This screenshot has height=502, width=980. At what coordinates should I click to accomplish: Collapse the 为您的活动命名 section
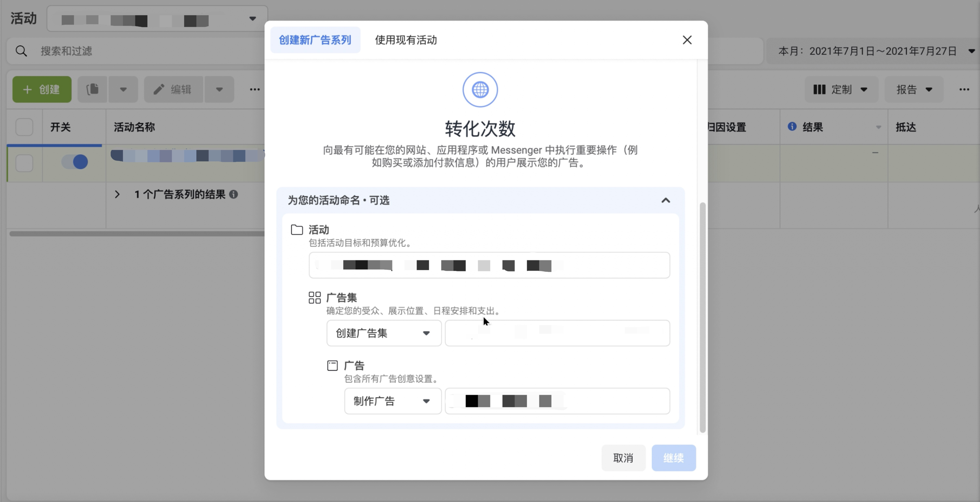point(666,200)
